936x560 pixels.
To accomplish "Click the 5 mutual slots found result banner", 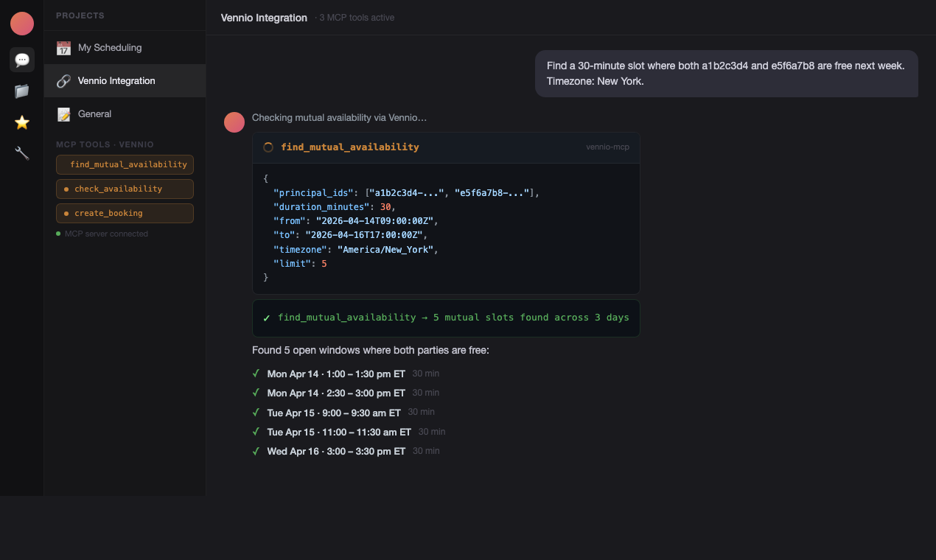I will pos(446,318).
